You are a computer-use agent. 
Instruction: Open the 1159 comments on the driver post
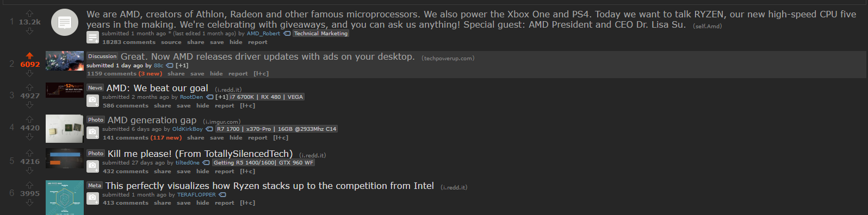(x=111, y=74)
